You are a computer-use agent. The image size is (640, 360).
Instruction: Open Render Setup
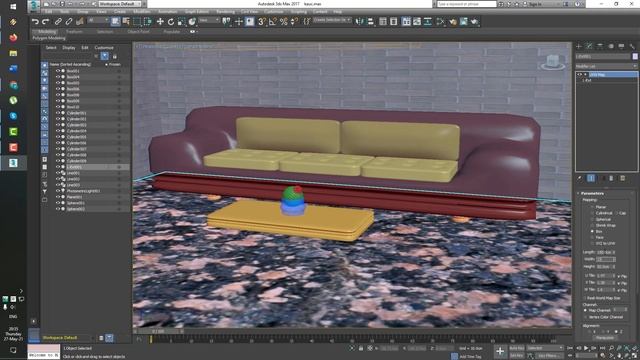[x=453, y=22]
